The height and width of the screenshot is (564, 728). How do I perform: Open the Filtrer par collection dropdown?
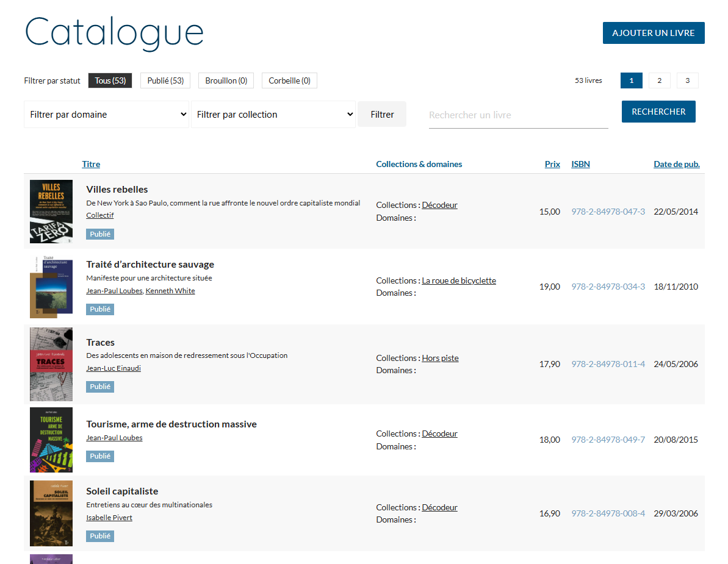point(273,115)
